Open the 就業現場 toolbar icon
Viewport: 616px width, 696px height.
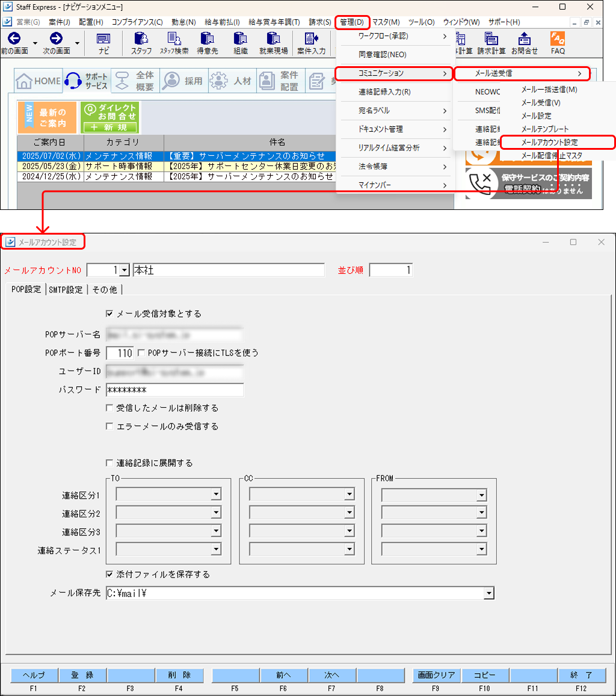[273, 43]
